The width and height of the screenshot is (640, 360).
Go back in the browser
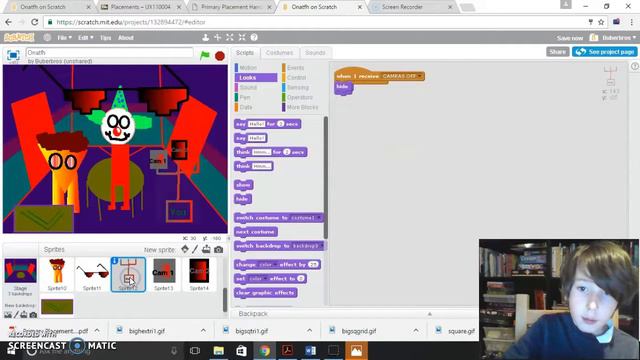click(9, 22)
